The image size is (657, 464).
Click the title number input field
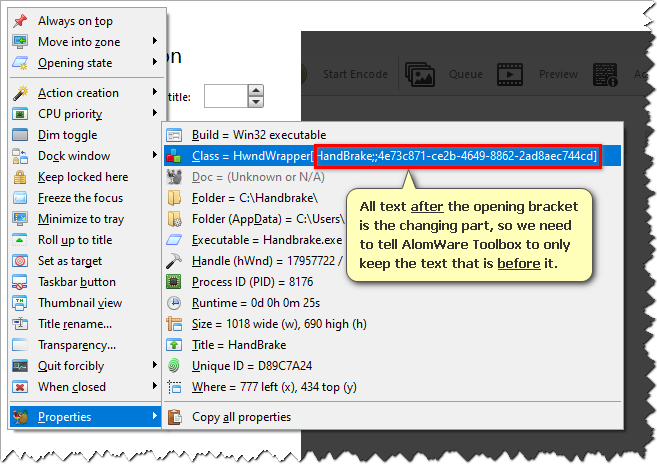(225, 96)
